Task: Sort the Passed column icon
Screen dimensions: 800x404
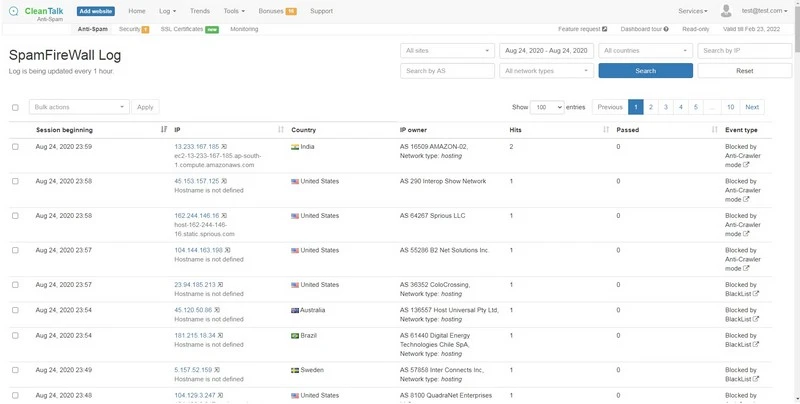Action: (x=714, y=130)
